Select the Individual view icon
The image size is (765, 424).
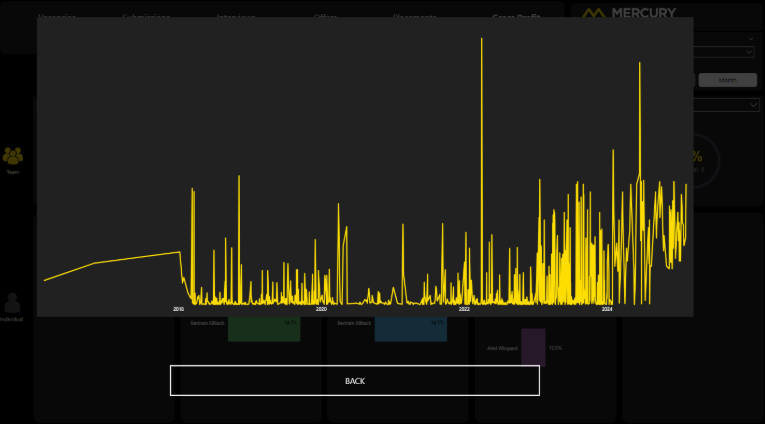[12, 303]
